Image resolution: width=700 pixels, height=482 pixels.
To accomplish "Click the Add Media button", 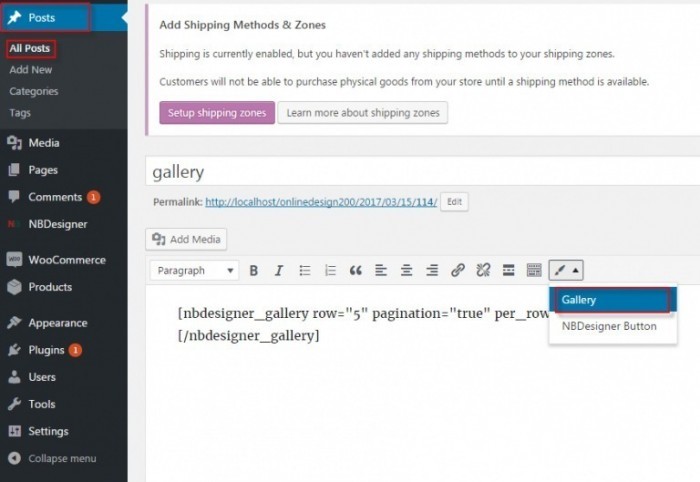I will pos(186,240).
